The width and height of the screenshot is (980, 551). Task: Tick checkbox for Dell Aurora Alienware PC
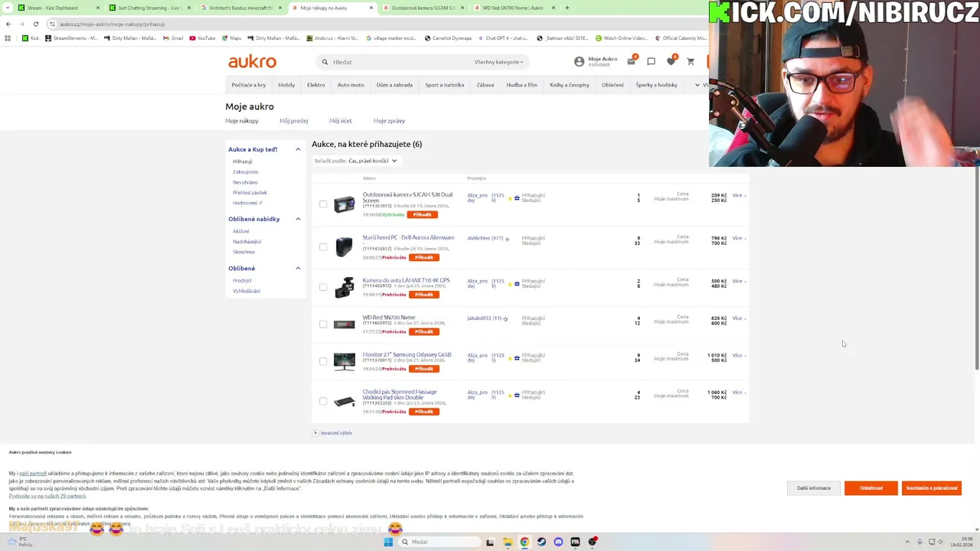pos(323,247)
